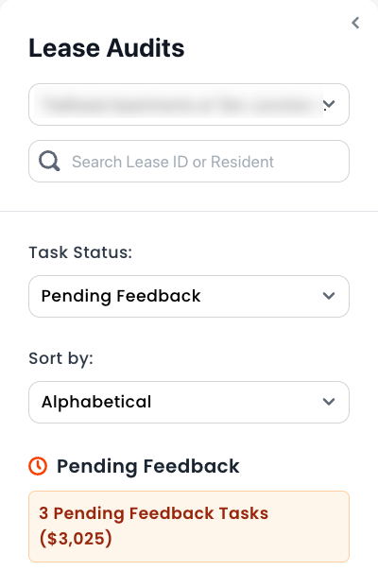
Task: Click the Sort by: label
Action: click(x=61, y=358)
